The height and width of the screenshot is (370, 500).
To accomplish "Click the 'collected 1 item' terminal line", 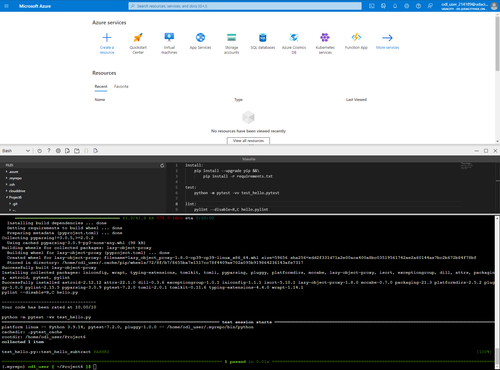I will (23, 342).
